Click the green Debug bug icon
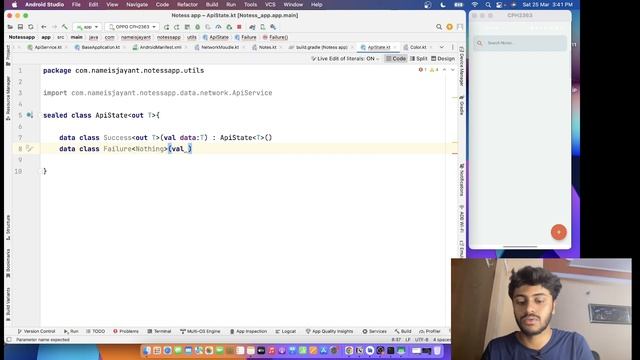 (x=198, y=27)
